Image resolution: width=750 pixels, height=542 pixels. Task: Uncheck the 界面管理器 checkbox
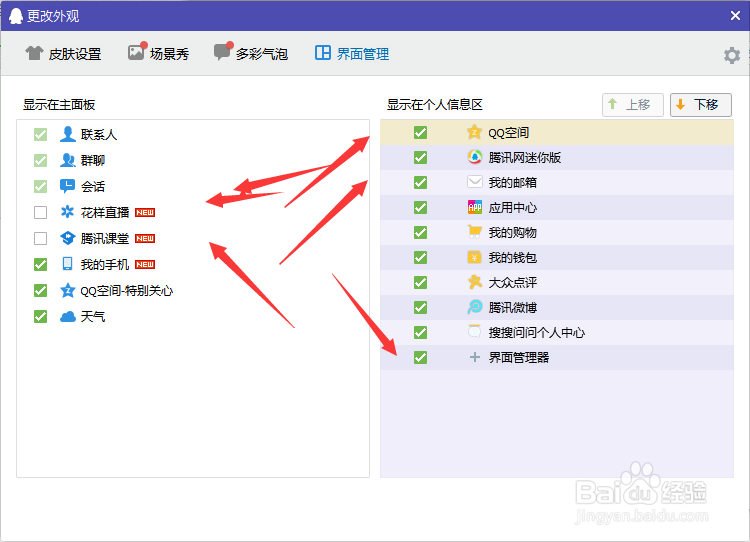(x=420, y=357)
